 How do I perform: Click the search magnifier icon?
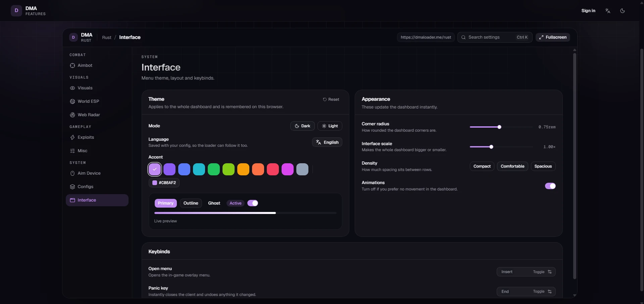click(x=463, y=37)
